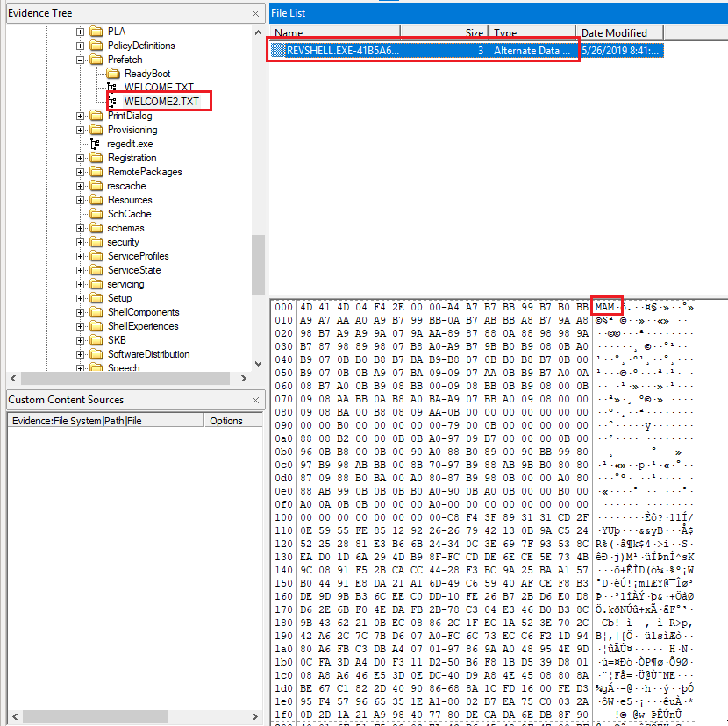Click the SchCache folder icon
Viewport: 728px width, 726px height.
pyautogui.click(x=96, y=214)
